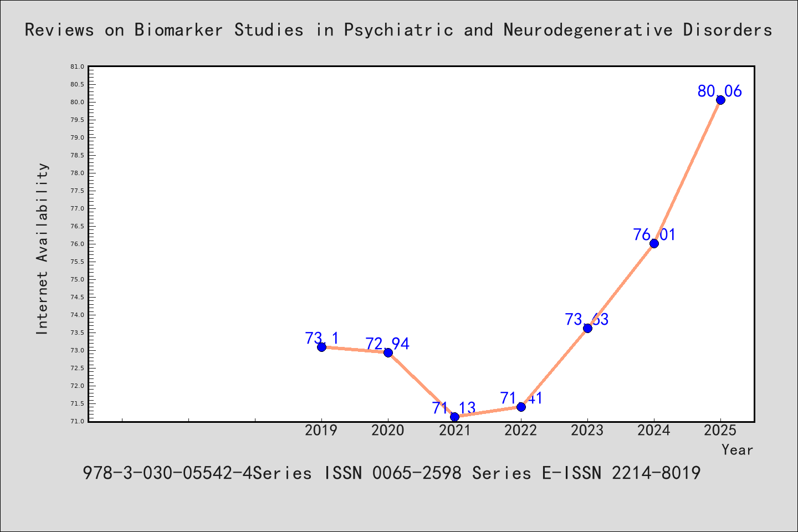
Task: Select the 2025 data point marker
Action: tap(720, 100)
